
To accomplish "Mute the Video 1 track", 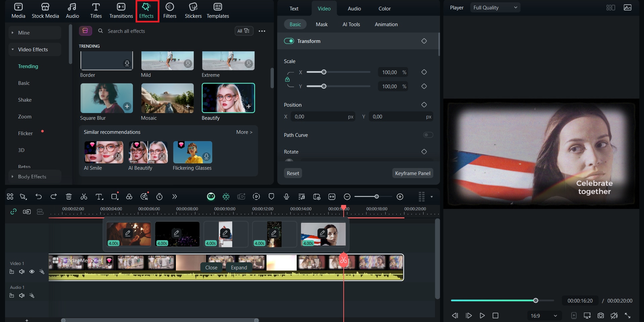I will 22,272.
